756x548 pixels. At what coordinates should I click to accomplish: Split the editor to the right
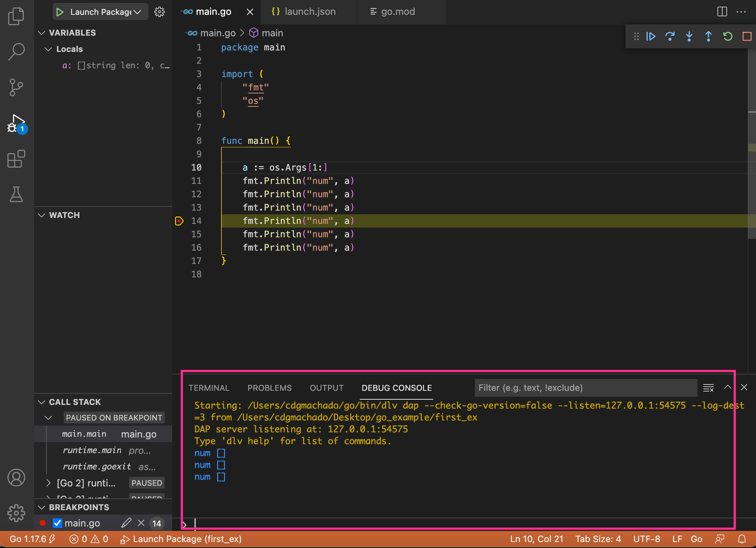[x=722, y=12]
